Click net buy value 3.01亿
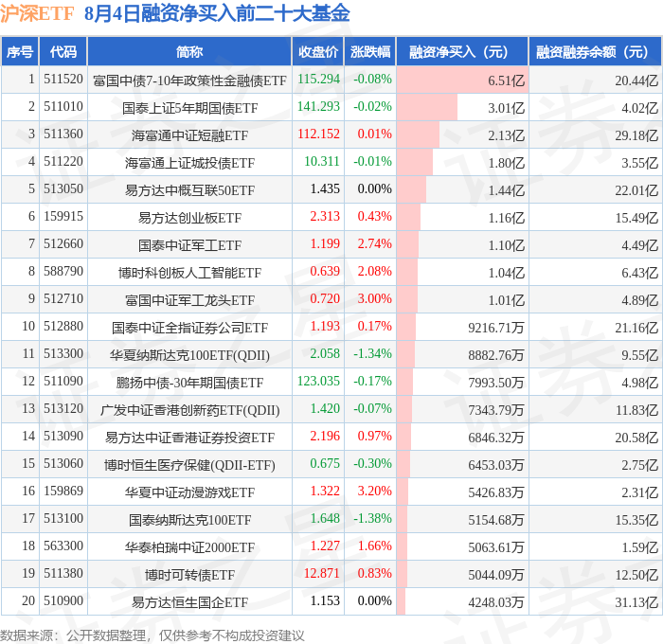This screenshot has height=644, width=663. click(506, 108)
